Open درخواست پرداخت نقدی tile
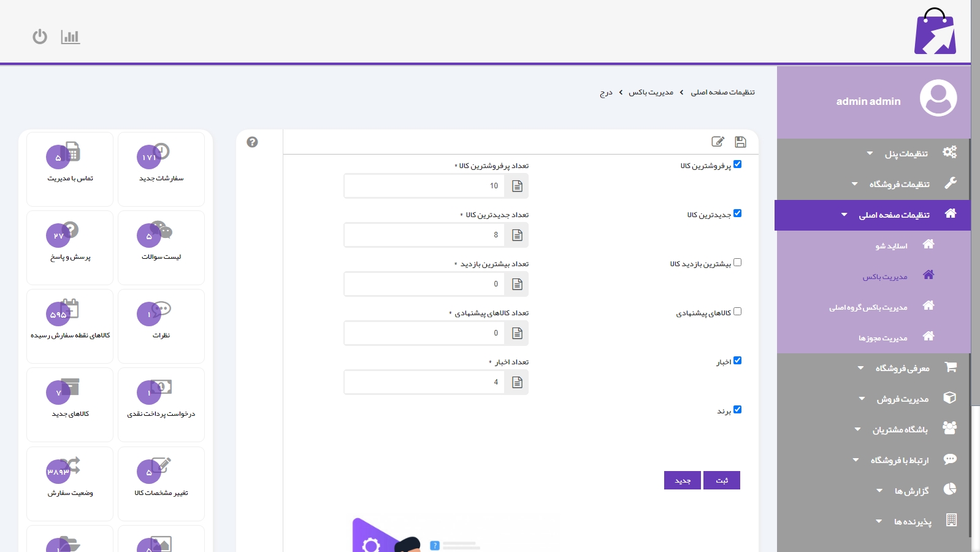The width and height of the screenshot is (980, 552). [161, 405]
